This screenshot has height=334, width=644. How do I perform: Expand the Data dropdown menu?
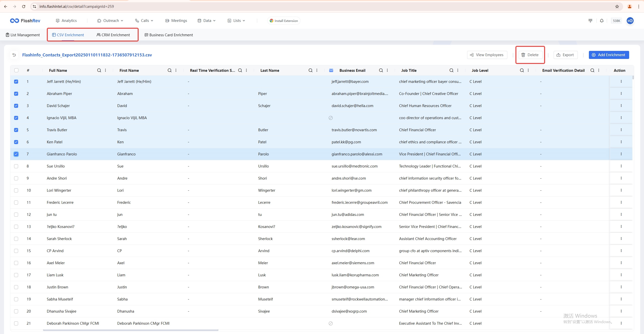pyautogui.click(x=207, y=21)
